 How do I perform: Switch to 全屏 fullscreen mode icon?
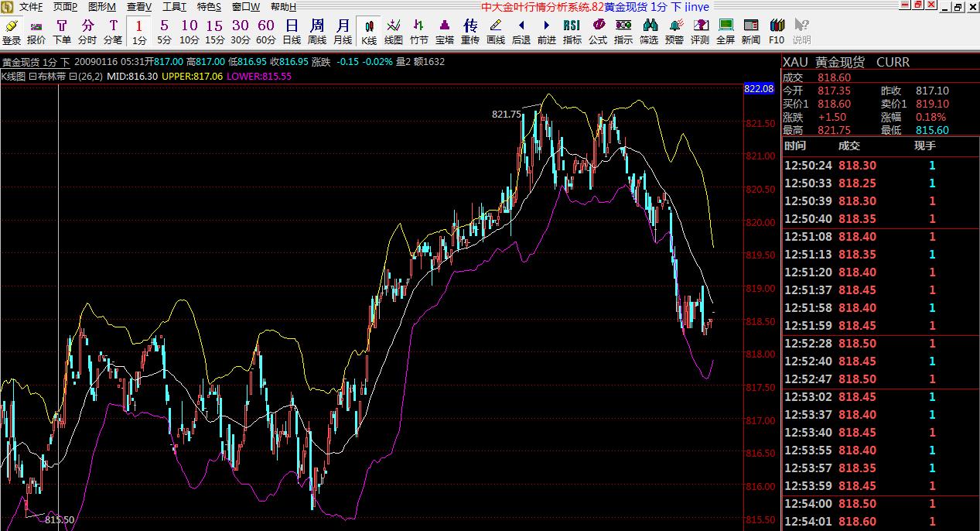[x=725, y=32]
